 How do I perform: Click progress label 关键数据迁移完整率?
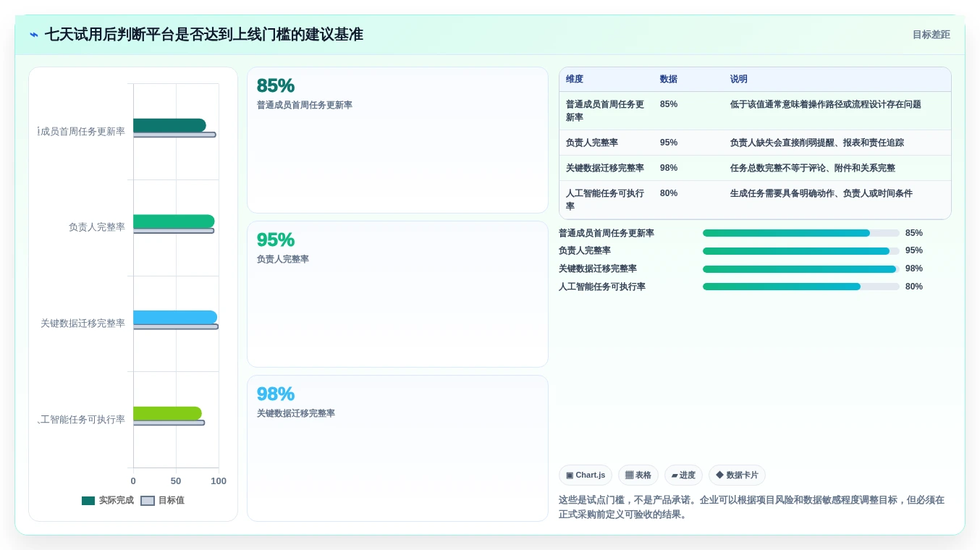598,268
